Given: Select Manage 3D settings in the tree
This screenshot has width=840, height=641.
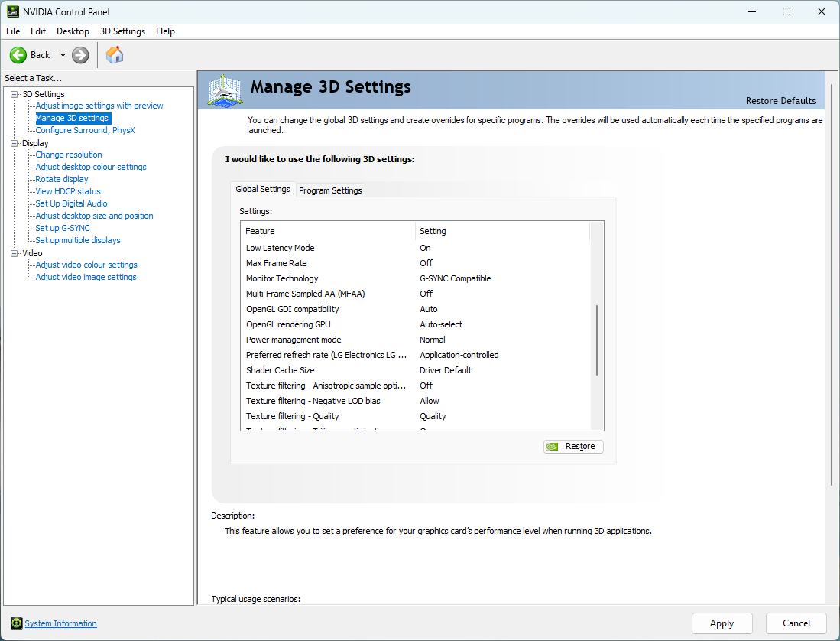Looking at the screenshot, I should [73, 118].
